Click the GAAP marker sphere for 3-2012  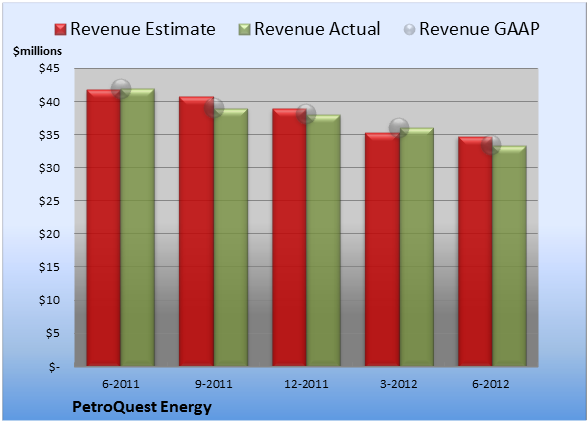pyautogui.click(x=399, y=128)
